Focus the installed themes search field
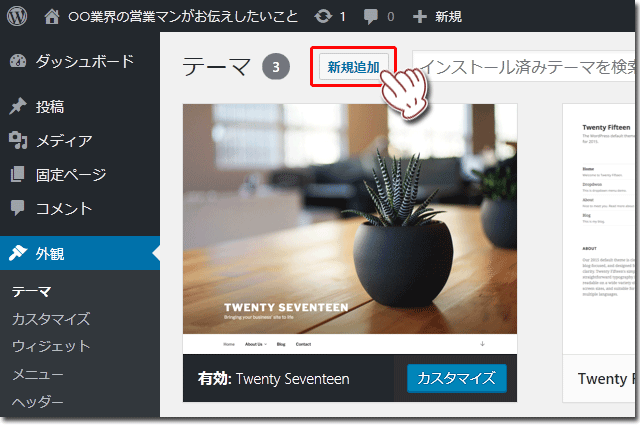This screenshot has width=640, height=425. 524,67
